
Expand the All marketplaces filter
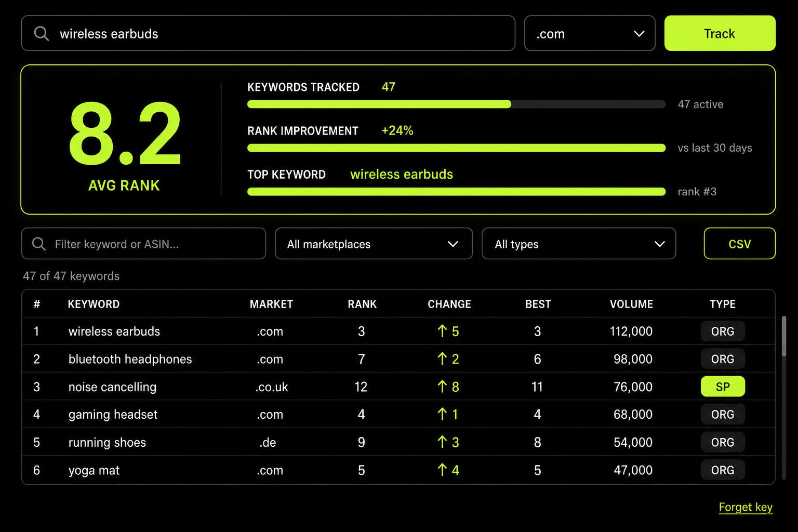374,244
